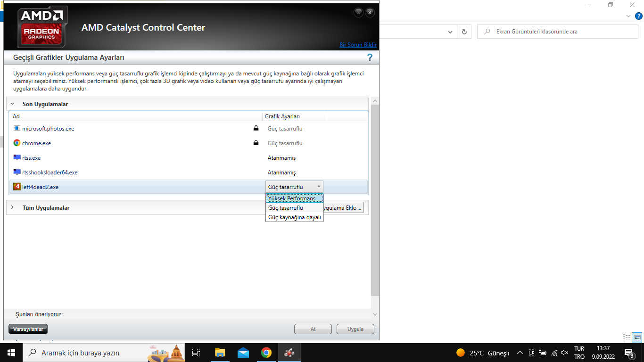Image resolution: width=644 pixels, height=362 pixels.
Task: Open Google Chrome from the taskbar
Action: [266, 353]
